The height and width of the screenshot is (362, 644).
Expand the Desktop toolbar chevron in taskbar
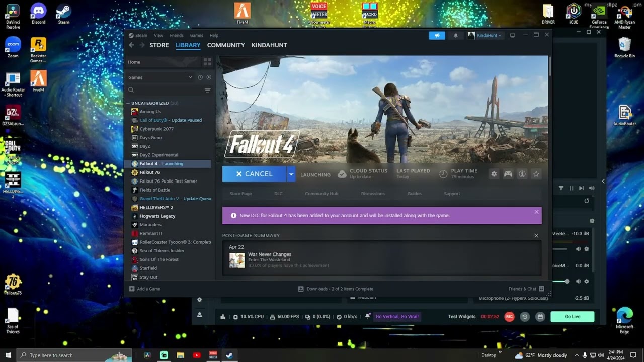point(500,353)
